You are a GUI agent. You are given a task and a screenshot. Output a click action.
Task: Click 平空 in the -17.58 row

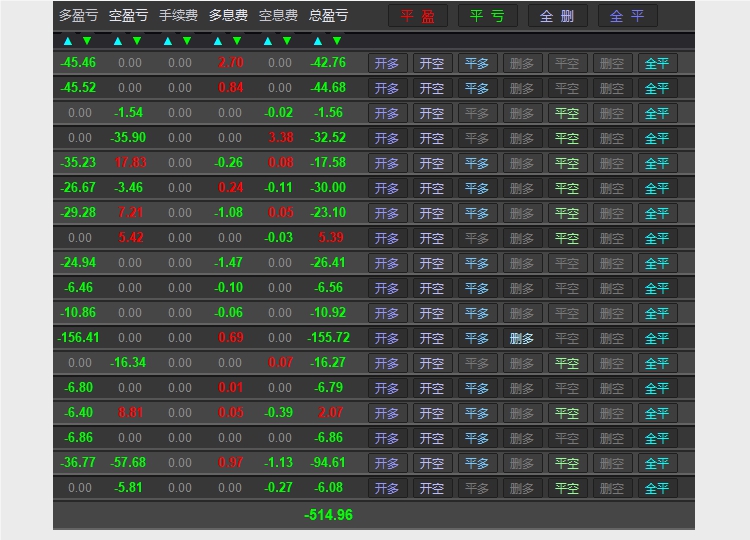(x=567, y=163)
